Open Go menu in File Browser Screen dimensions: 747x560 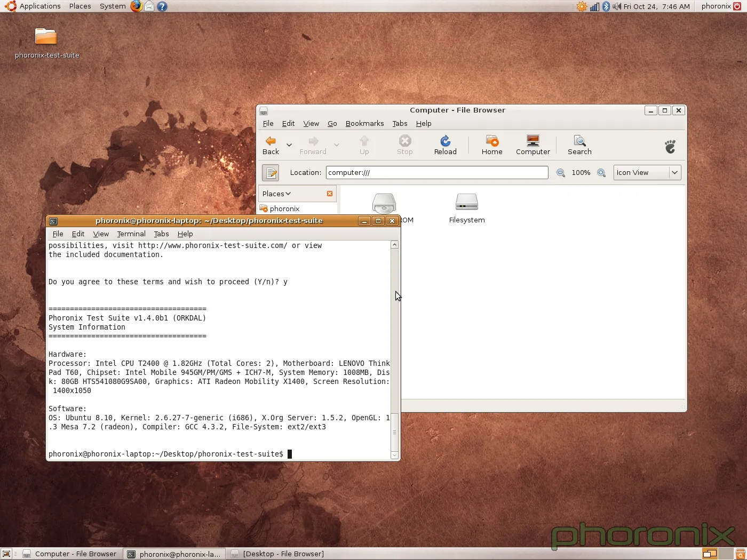(x=332, y=123)
